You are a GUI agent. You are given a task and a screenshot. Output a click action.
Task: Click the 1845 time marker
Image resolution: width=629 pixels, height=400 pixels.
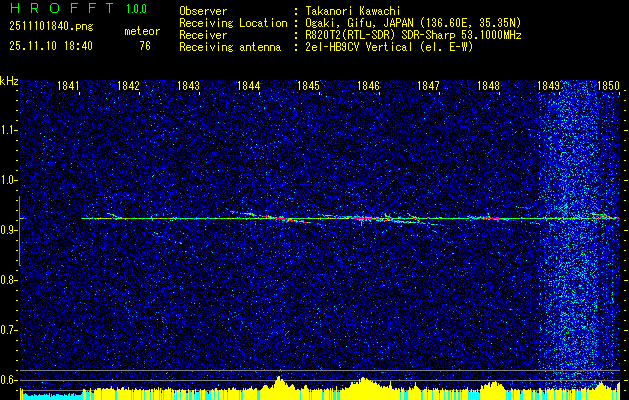308,85
